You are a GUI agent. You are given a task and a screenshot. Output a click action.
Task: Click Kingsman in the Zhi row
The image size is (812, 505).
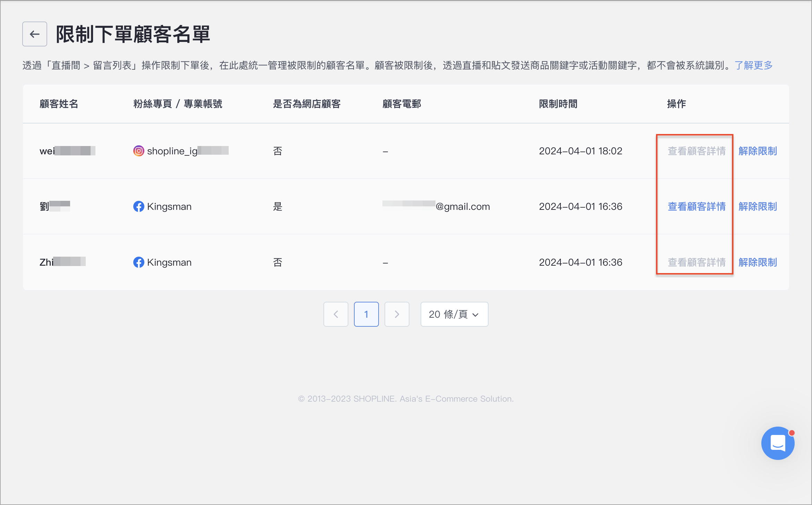[x=169, y=262]
